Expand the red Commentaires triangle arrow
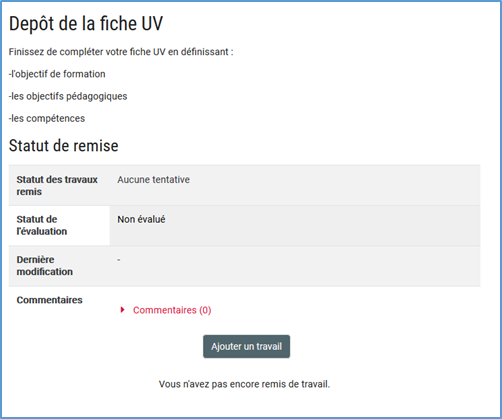The height and width of the screenshot is (419, 502). [122, 310]
